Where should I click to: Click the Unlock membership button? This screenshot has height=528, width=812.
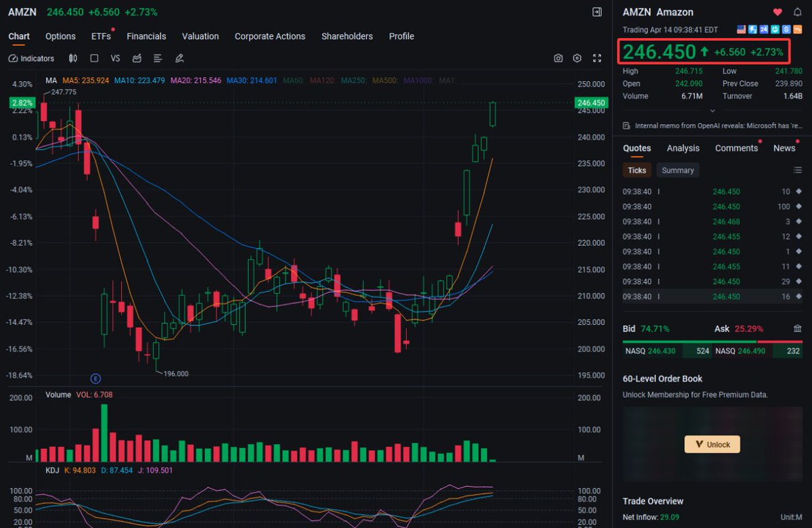tap(713, 444)
